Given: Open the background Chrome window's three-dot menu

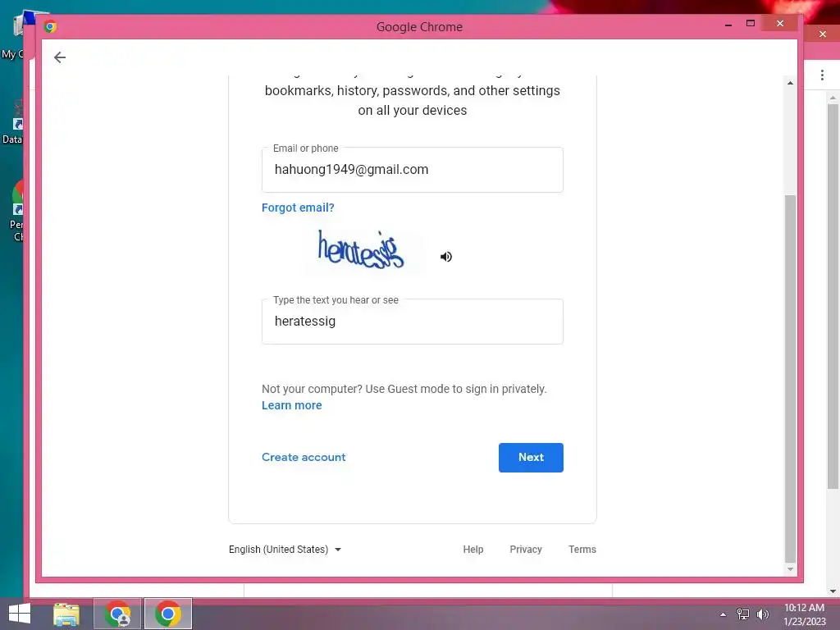Looking at the screenshot, I should click(822, 75).
